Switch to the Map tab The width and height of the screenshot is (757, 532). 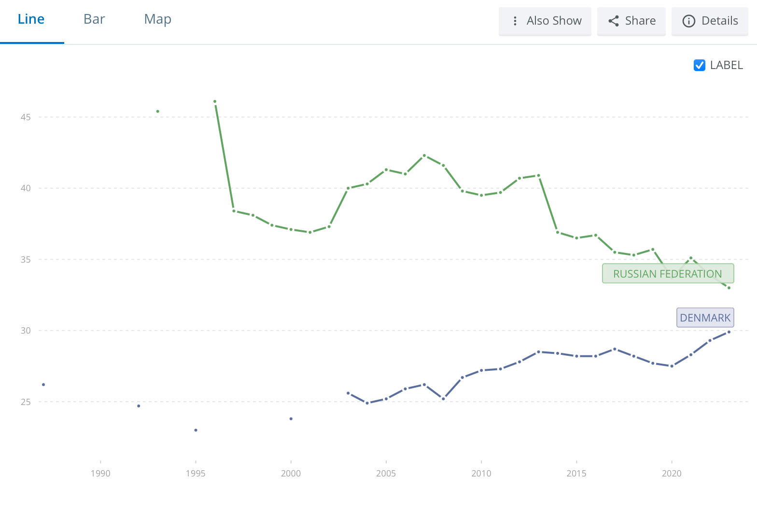tap(157, 19)
